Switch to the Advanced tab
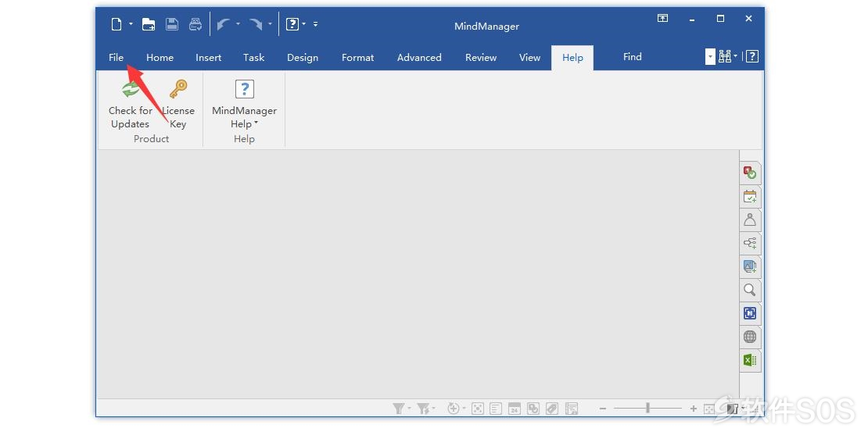 pos(419,58)
